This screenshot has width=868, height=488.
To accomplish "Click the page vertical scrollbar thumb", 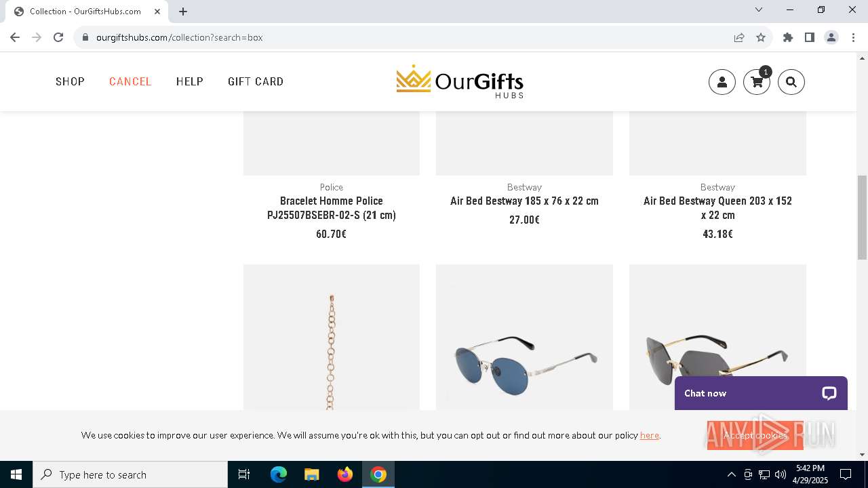I will click(862, 217).
